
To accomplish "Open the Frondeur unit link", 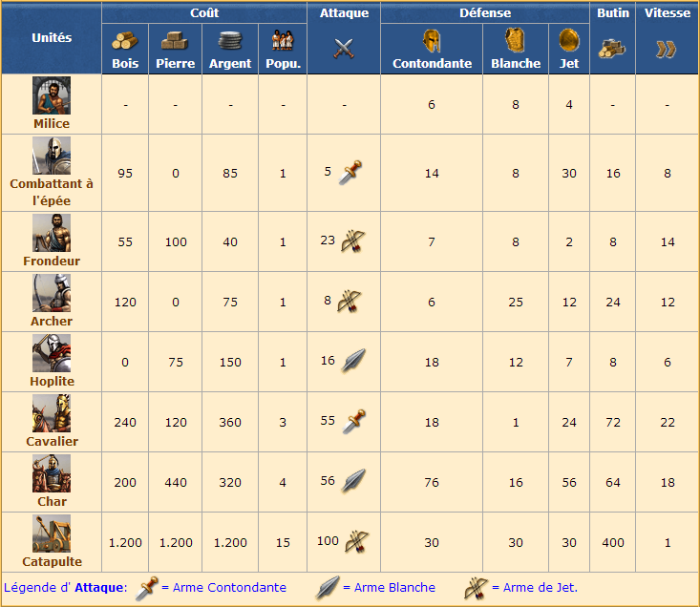I will [52, 261].
